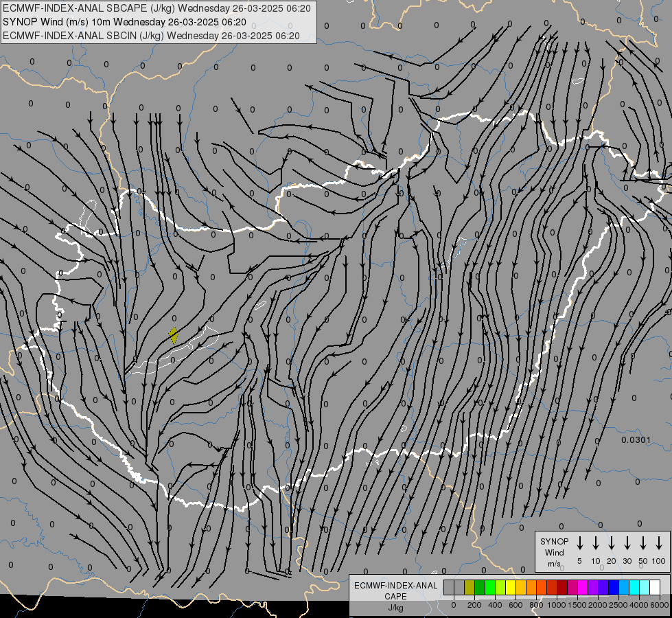The image size is (672, 618).
Task: Click the 200 tick label on CAPE scale
Action: coord(474,605)
